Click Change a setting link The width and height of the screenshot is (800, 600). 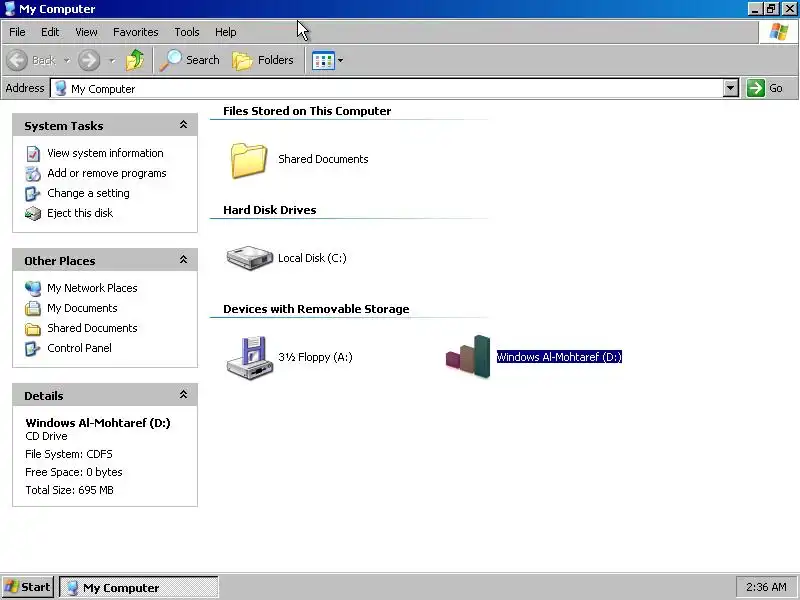click(88, 193)
